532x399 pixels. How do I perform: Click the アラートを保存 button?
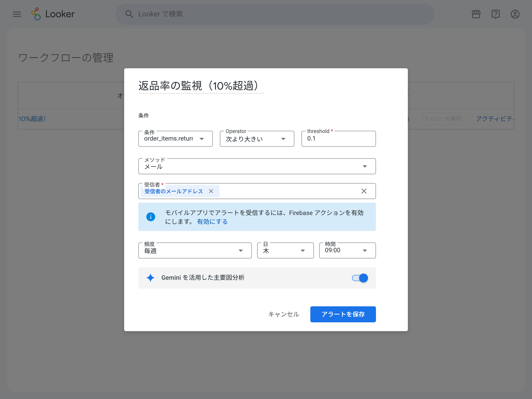tap(343, 314)
